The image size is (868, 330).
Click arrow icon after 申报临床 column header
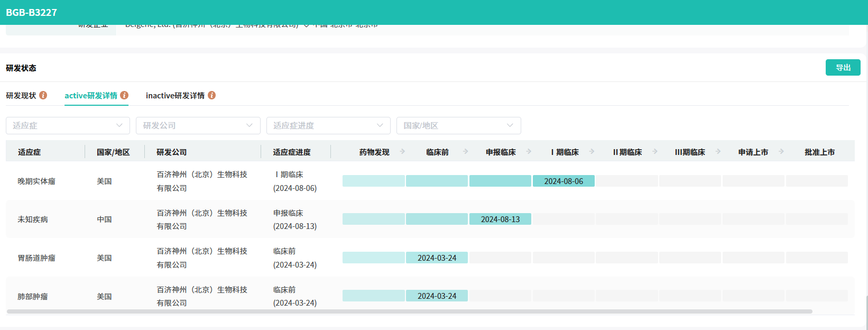(x=529, y=152)
